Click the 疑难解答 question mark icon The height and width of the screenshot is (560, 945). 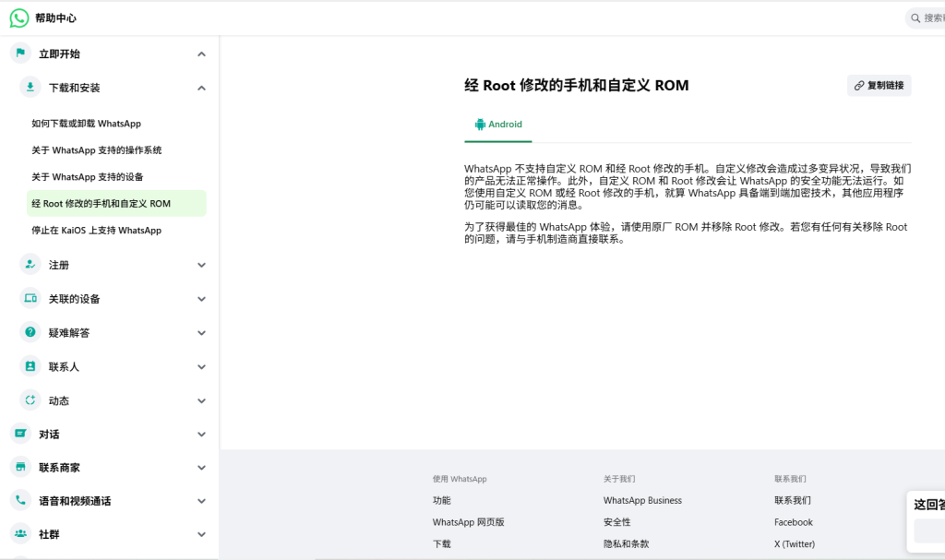[30, 331]
